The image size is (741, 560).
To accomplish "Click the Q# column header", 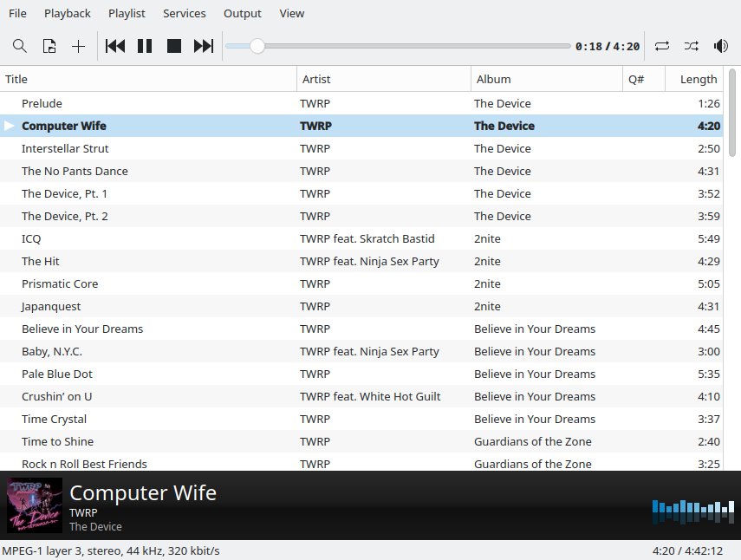I will point(644,79).
